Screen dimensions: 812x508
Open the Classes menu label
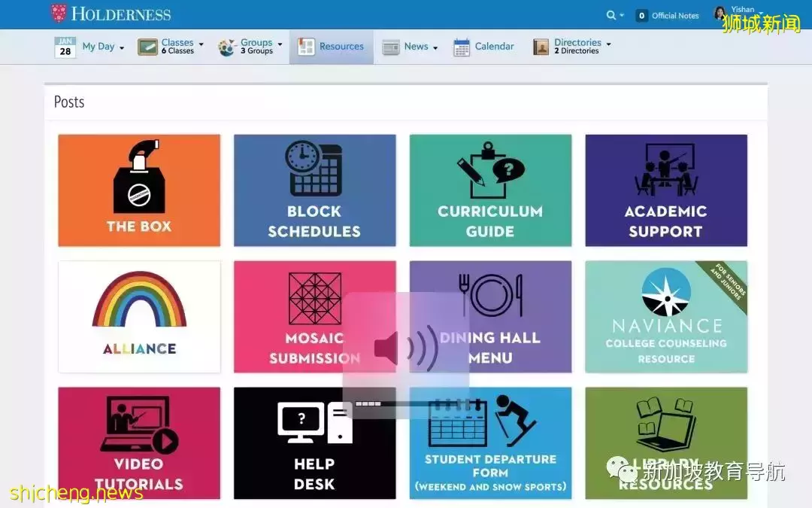click(x=177, y=42)
